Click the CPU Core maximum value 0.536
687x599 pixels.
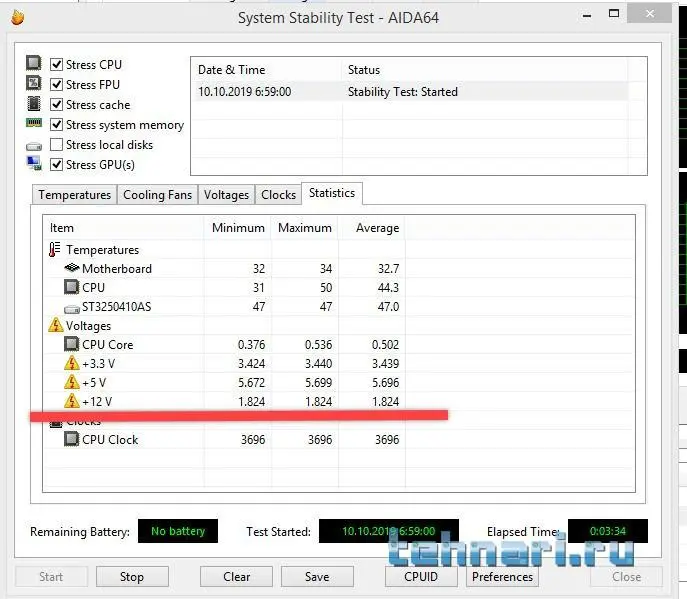click(319, 345)
